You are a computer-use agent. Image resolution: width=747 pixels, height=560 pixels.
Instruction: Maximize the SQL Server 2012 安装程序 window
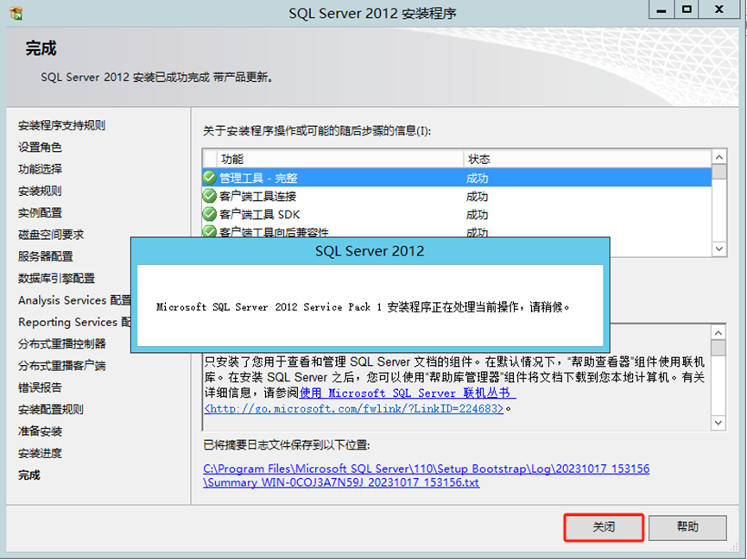pyautogui.click(x=687, y=9)
